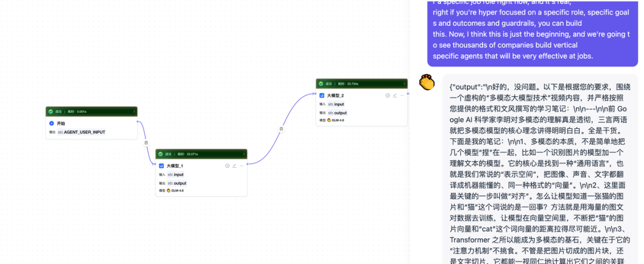Click pencil edit icon on 大模型_2 node

tap(395, 95)
